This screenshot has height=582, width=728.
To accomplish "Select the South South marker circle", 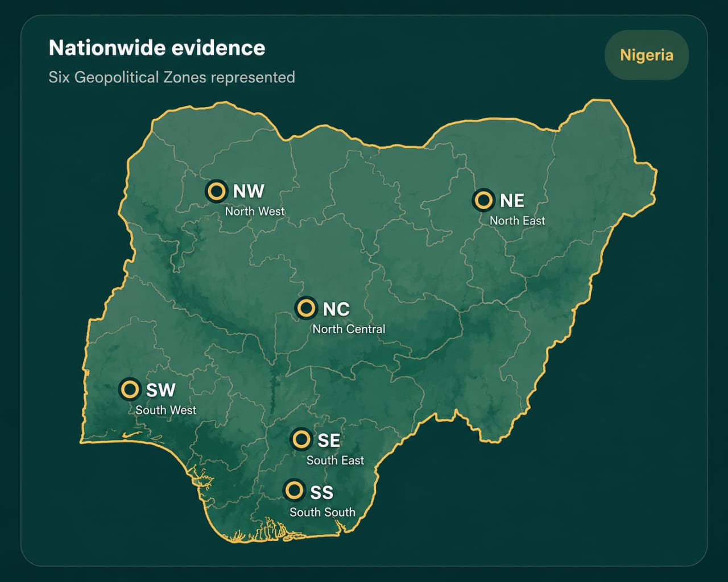I will click(x=294, y=490).
